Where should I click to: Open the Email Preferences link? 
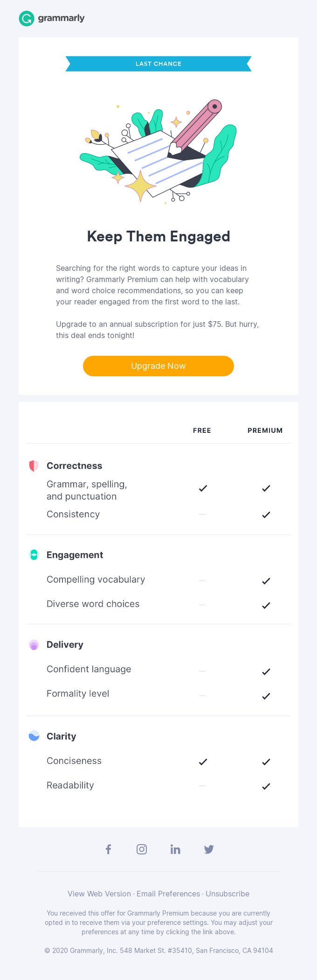coord(168,894)
